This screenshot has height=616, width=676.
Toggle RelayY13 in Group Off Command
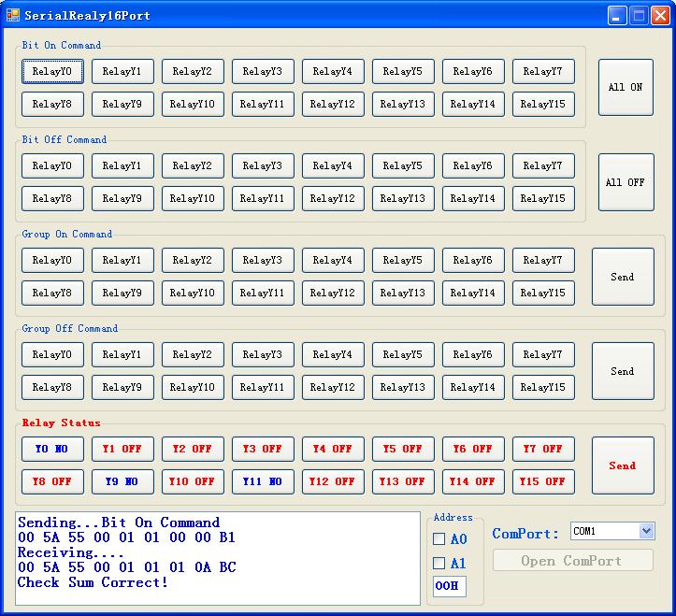coord(403,387)
